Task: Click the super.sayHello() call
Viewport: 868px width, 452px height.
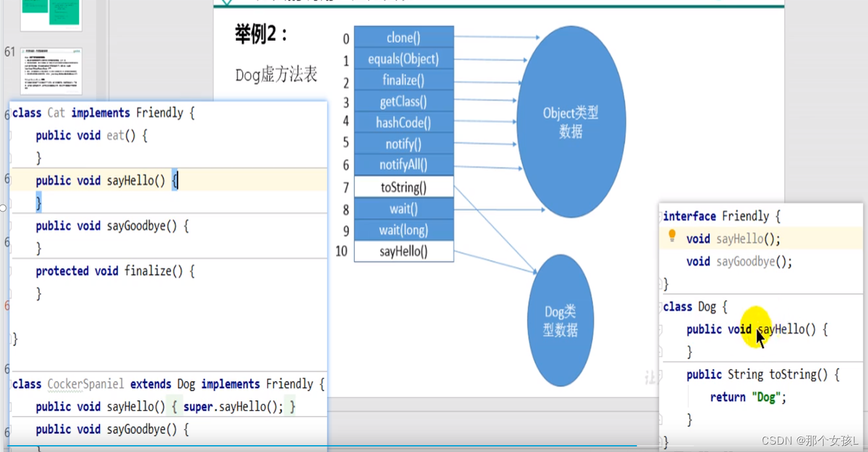Action: click(233, 407)
